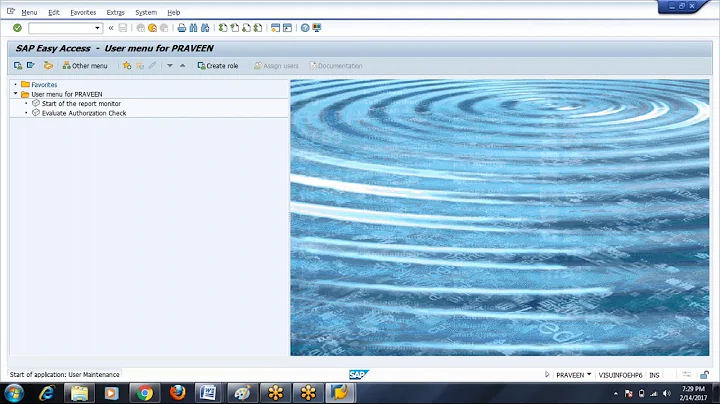720x404 pixels.
Task: Click the Documentation button
Action: (336, 66)
